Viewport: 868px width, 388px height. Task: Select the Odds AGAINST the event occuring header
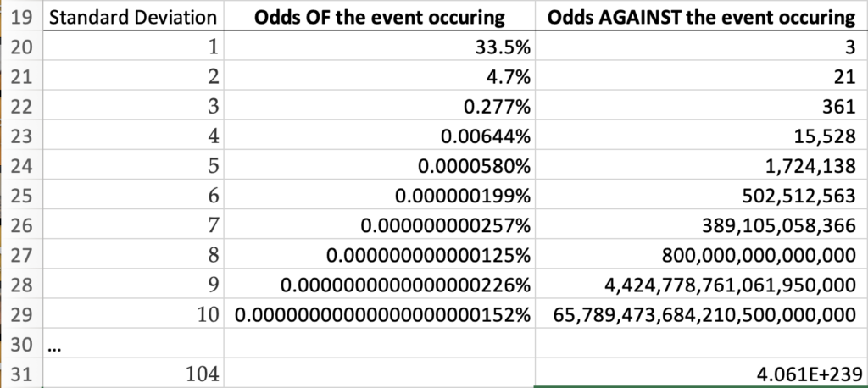click(x=700, y=18)
